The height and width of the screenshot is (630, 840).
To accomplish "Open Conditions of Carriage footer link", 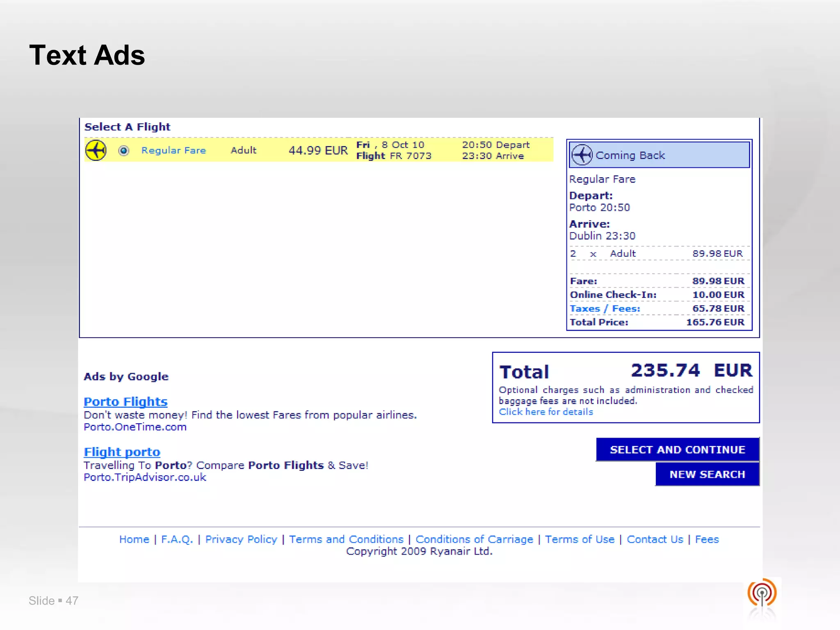I will [x=474, y=539].
